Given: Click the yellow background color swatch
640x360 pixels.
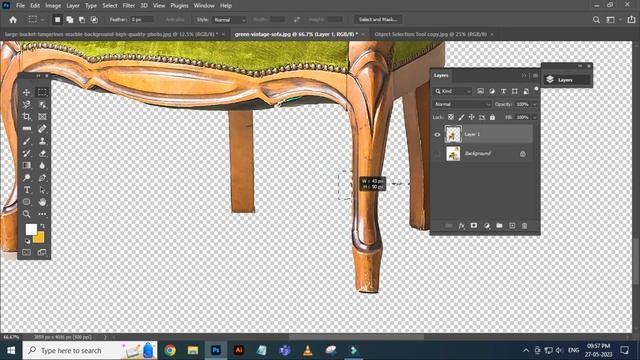Looking at the screenshot, I should pos(40,238).
